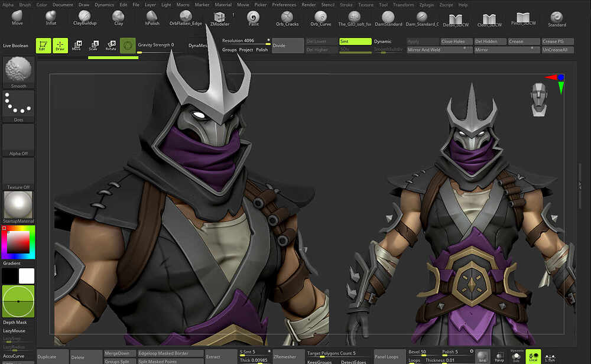Toggle Local transformation mode

tap(533, 356)
